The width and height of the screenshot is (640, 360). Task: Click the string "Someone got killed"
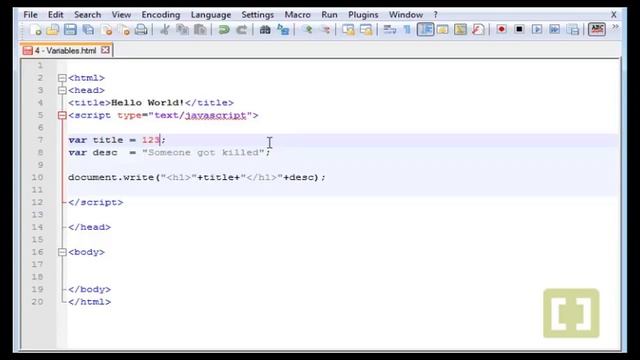pos(203,153)
